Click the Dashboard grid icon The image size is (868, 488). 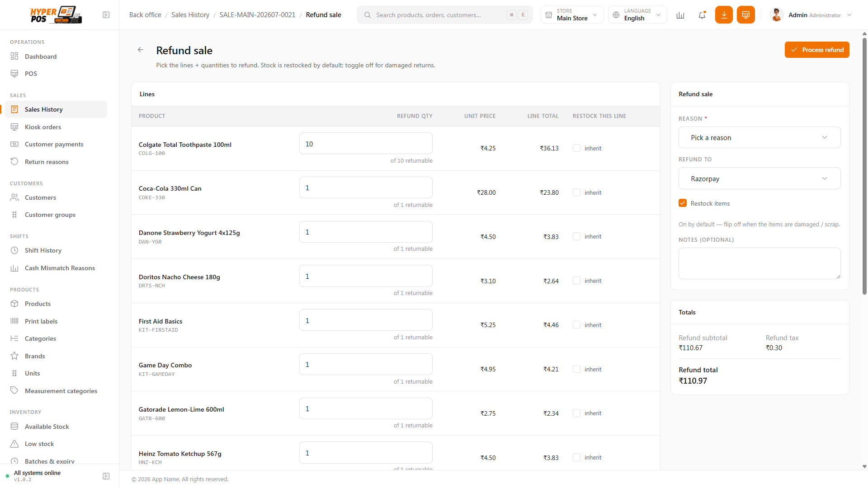[x=14, y=56]
